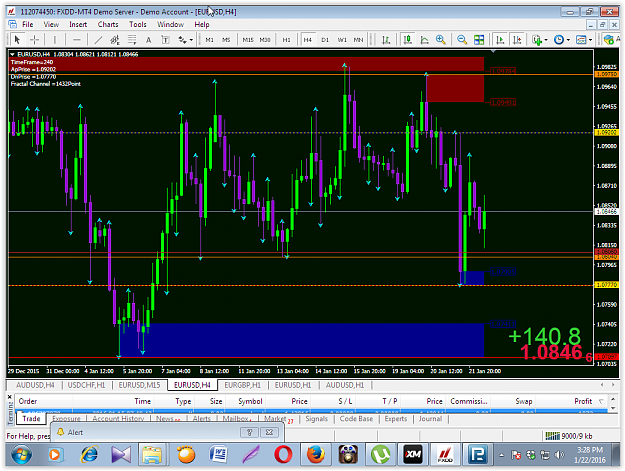Add a text label with the T tool
625x471 pixels.
[x=165, y=39]
